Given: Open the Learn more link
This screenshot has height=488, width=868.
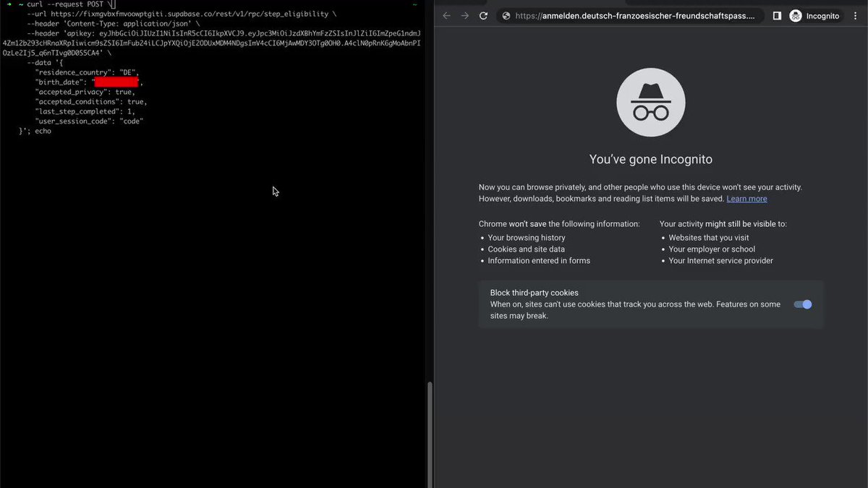Looking at the screenshot, I should point(746,199).
